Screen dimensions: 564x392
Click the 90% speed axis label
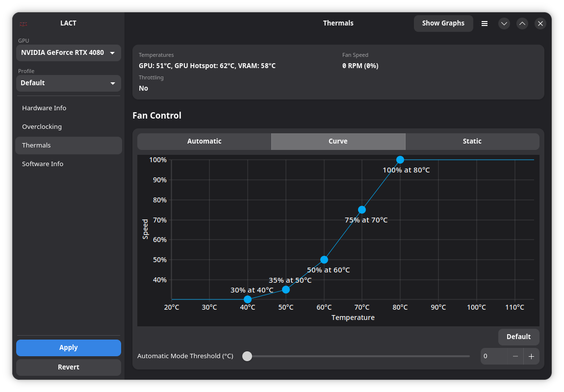click(160, 180)
